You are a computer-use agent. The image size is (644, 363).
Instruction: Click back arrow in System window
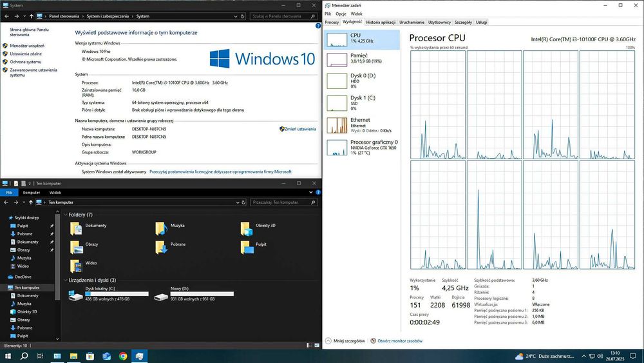point(6,17)
